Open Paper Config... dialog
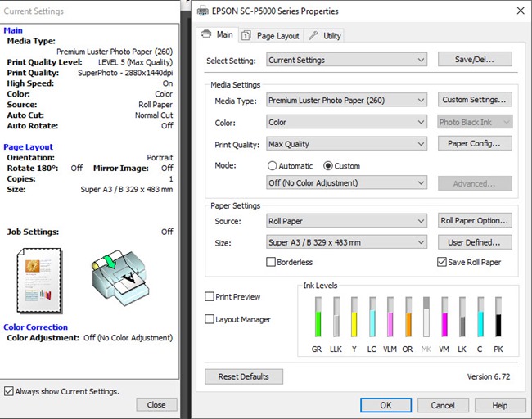The width and height of the screenshot is (532, 419). pyautogui.click(x=475, y=143)
